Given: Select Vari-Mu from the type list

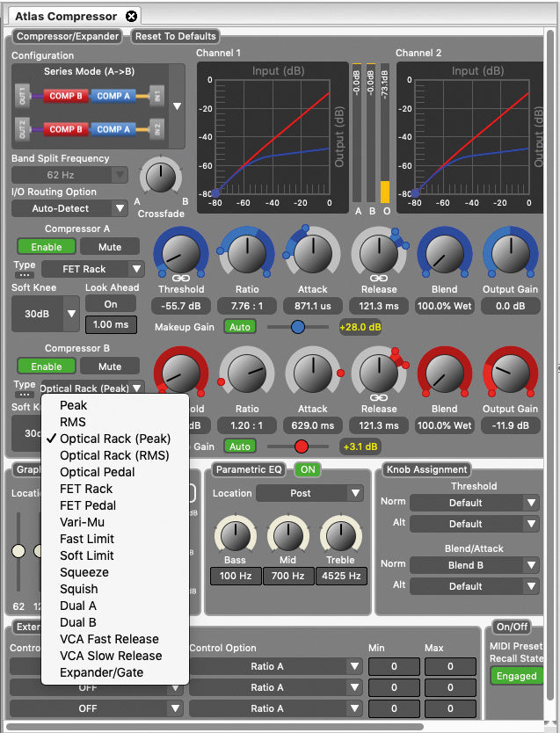Looking at the screenshot, I should pyautogui.click(x=81, y=522).
